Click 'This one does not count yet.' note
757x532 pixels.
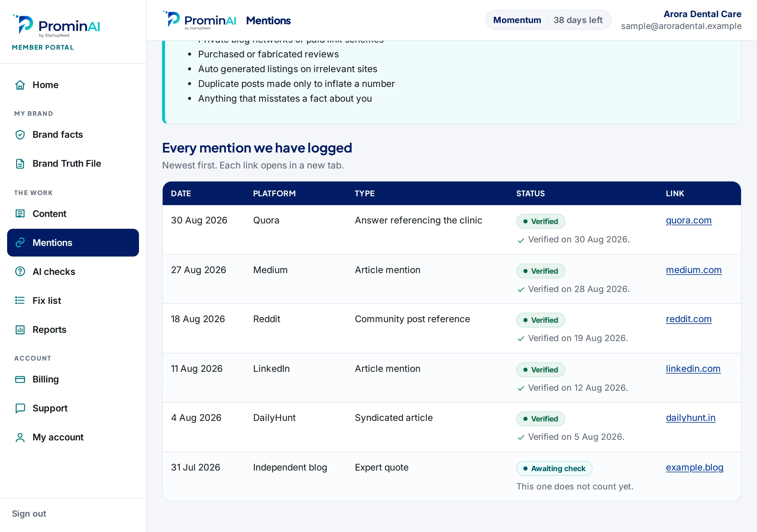point(575,486)
